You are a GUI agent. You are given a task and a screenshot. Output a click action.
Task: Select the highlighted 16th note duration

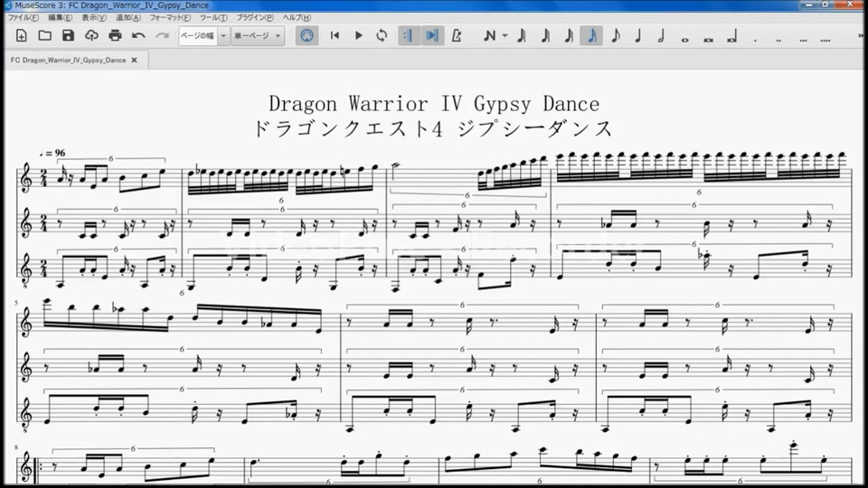[591, 36]
